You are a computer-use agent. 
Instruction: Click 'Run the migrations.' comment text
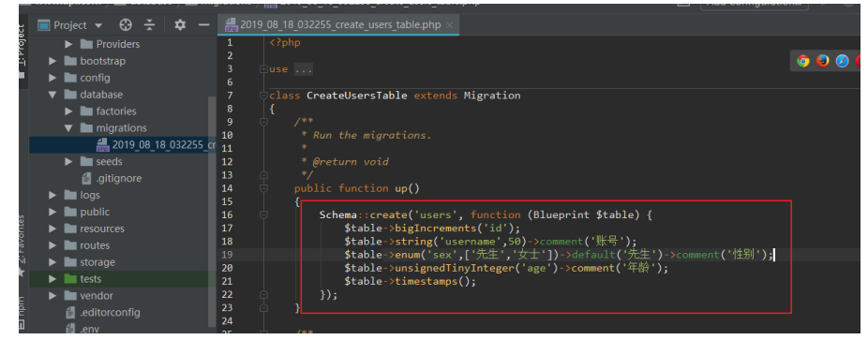click(372, 136)
